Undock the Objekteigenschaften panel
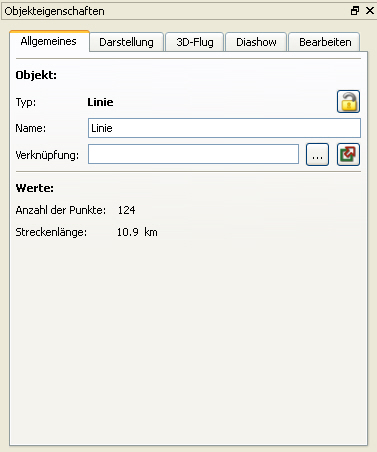 pyautogui.click(x=355, y=11)
